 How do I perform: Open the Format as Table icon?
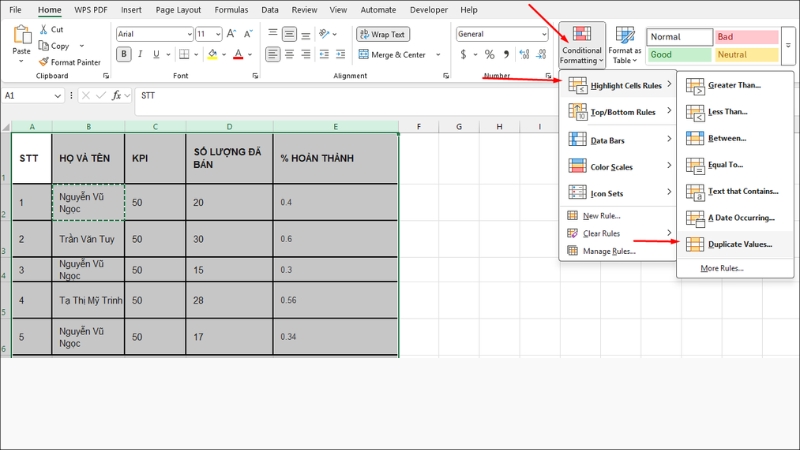624,45
